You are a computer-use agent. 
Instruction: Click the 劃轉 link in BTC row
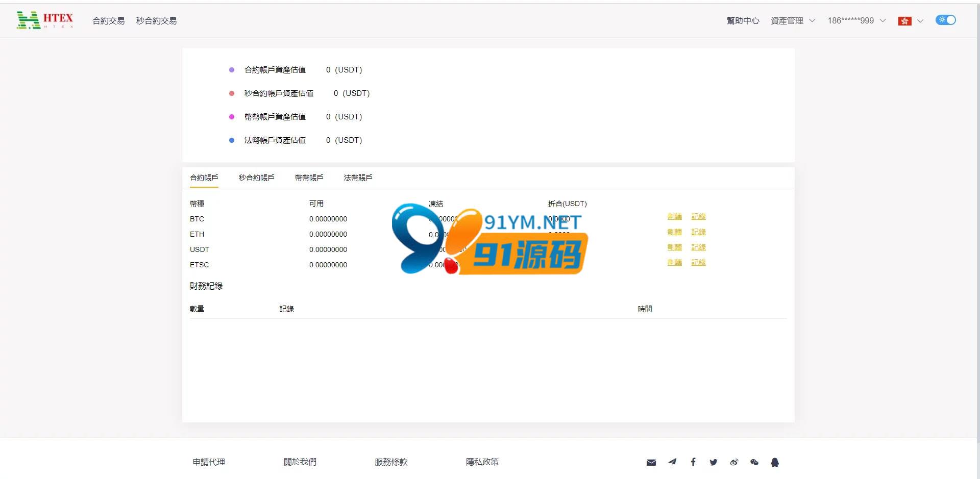675,217
